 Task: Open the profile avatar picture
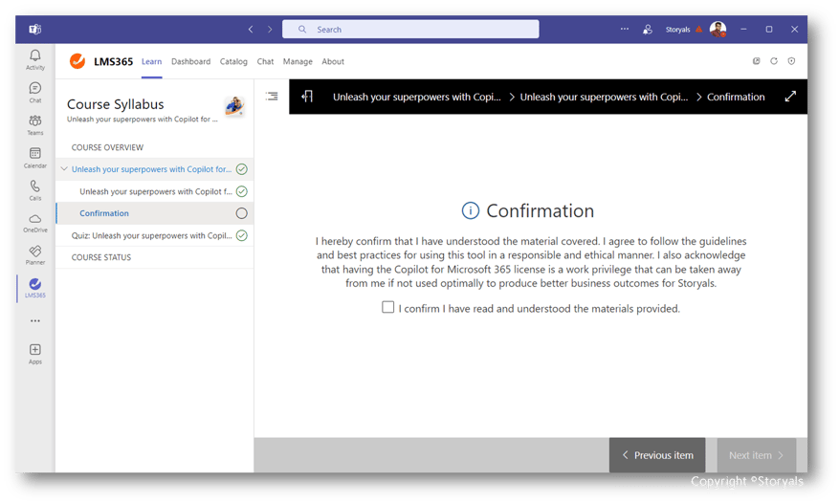coord(718,30)
